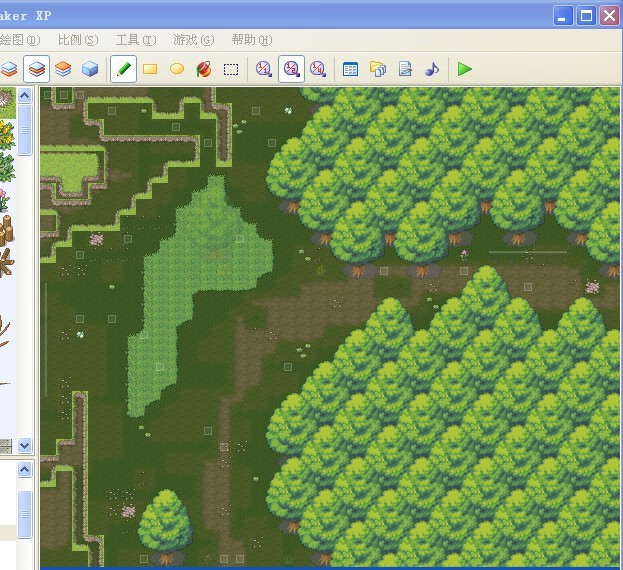Select the Ellipse drawing tool

click(x=177, y=69)
